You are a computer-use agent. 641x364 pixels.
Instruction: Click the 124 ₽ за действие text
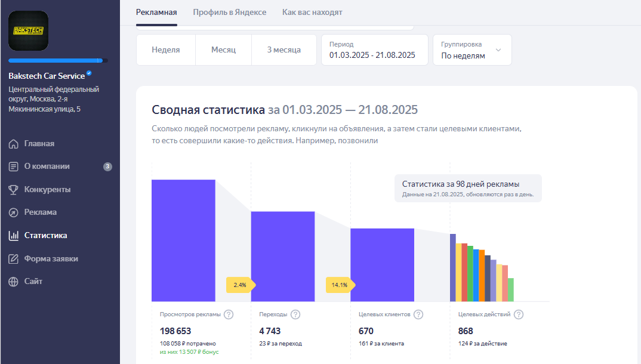tap(483, 344)
